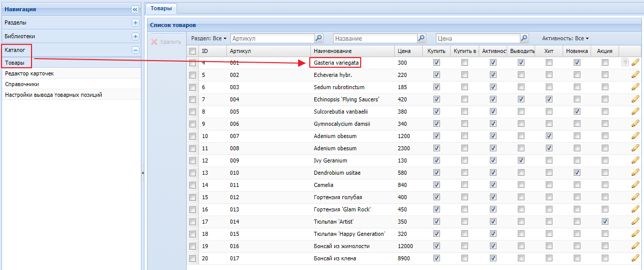Click pencil edit icon for Echeveria hybr.

[x=635, y=75]
